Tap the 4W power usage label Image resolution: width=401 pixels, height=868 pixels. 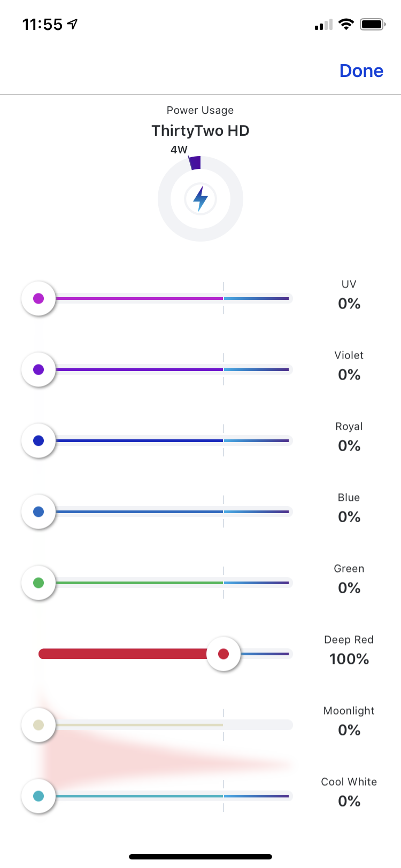tap(179, 150)
